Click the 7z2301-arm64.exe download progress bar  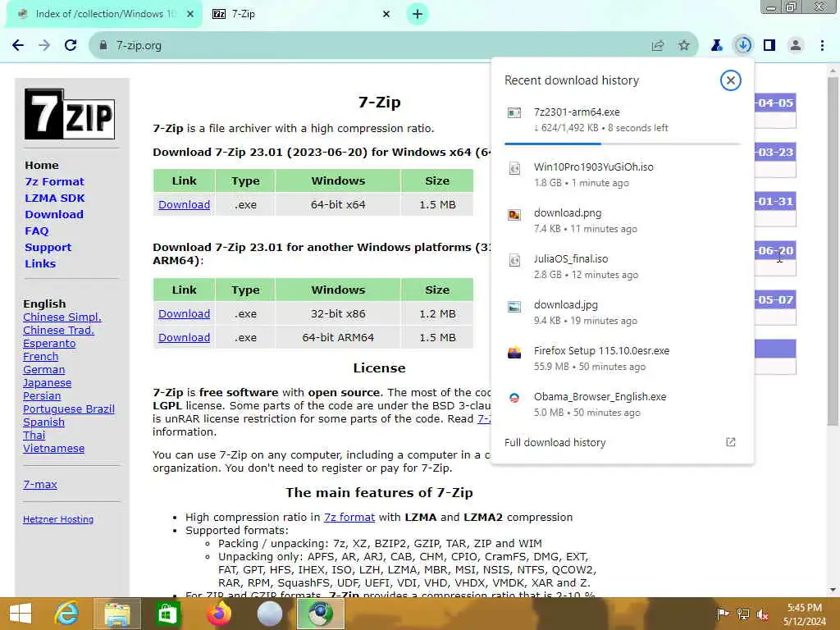click(622, 144)
